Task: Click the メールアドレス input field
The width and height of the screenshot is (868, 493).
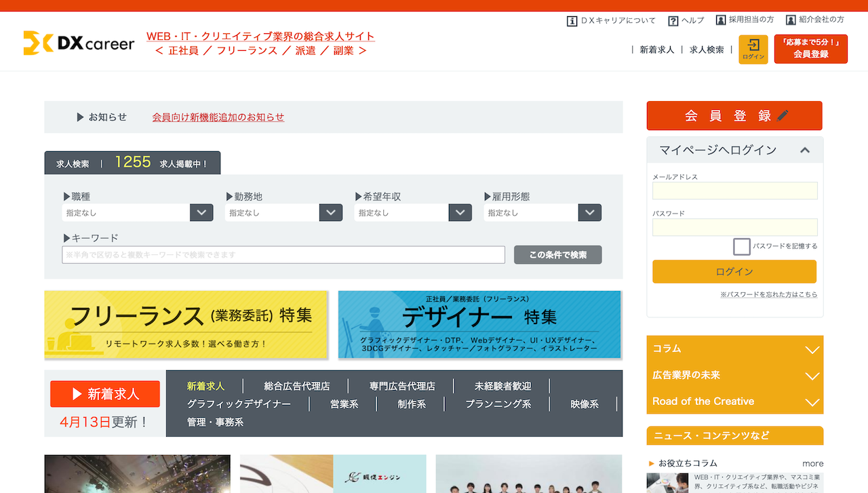Action: pos(734,191)
